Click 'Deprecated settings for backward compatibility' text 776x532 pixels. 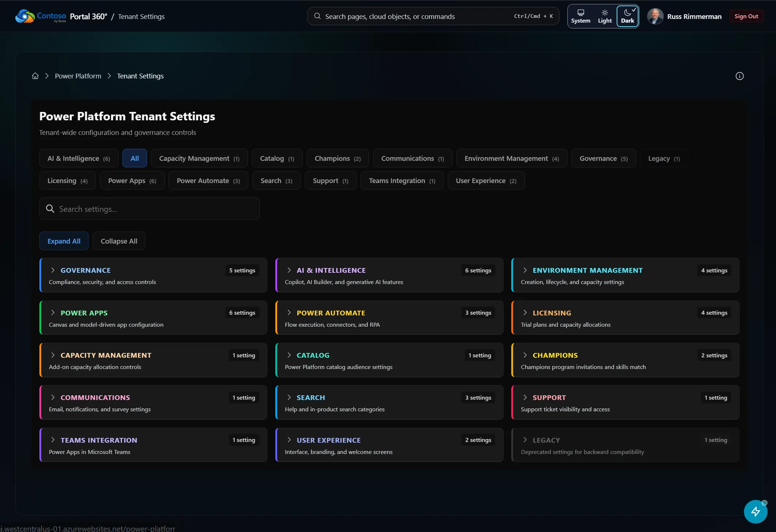[582, 452]
